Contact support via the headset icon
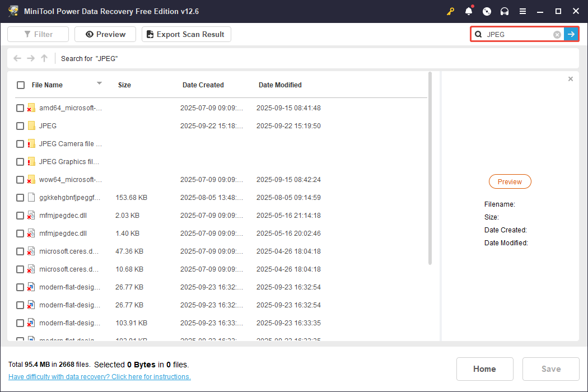The image size is (588, 392). [x=505, y=11]
